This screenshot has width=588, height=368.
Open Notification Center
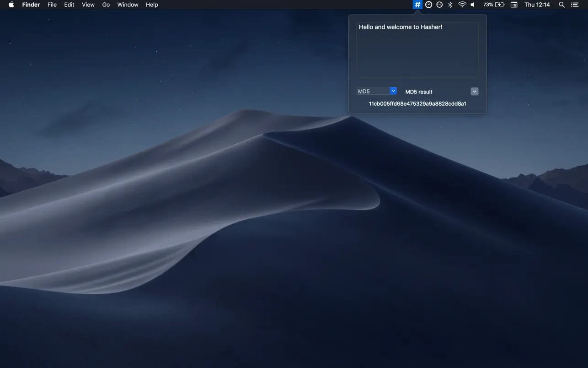coord(574,5)
